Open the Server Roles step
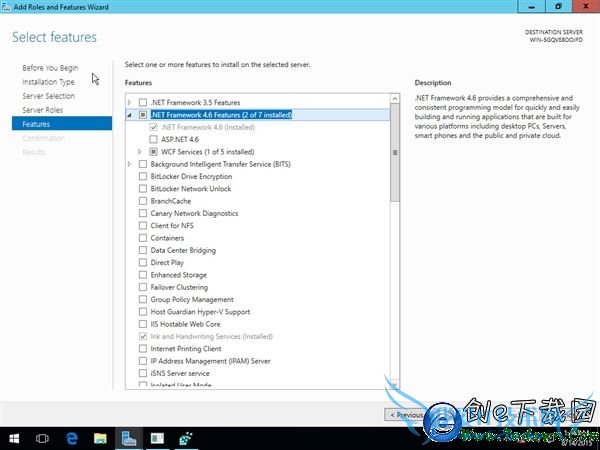 click(42, 110)
